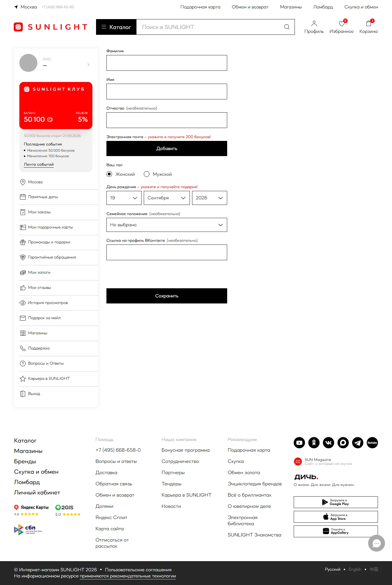Viewport: 392px width, 585px height.
Task: Click the SUNLIGHT logo
Action: pyautogui.click(x=51, y=27)
